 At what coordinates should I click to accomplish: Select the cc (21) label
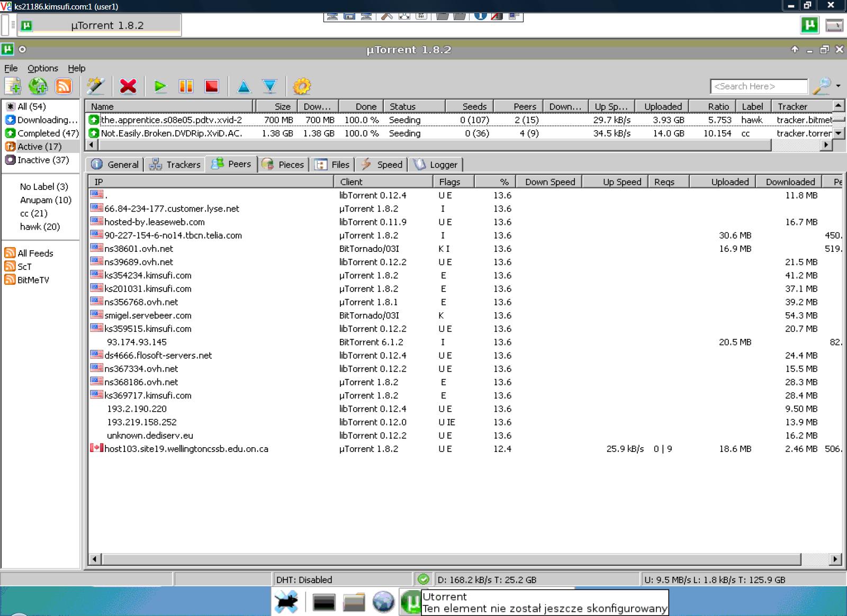pos(34,213)
